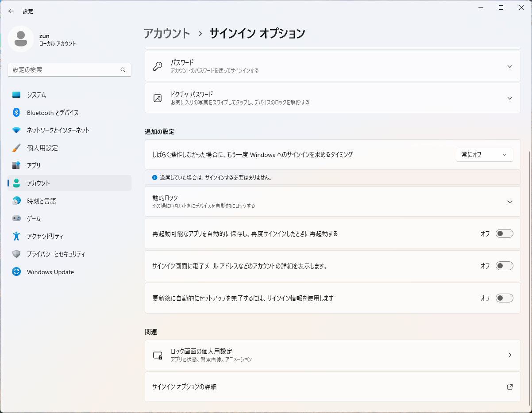
Task: Click the ピクチャ パスワード picture icon
Action: 158,98
